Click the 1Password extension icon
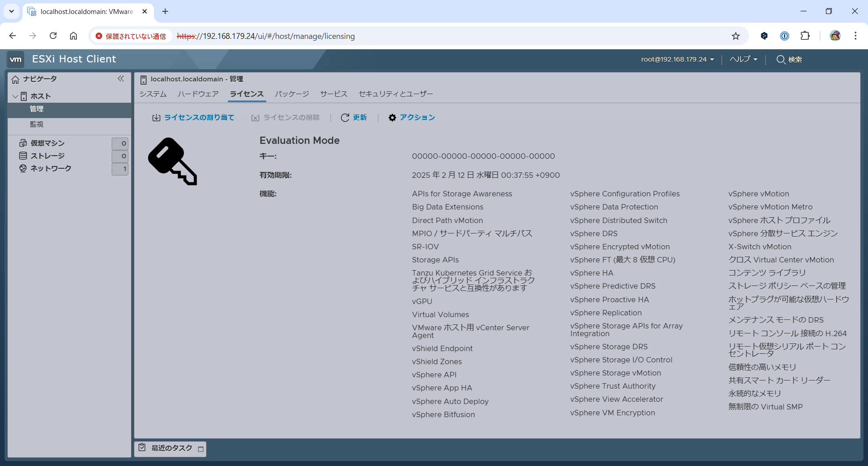868x466 pixels. click(785, 36)
